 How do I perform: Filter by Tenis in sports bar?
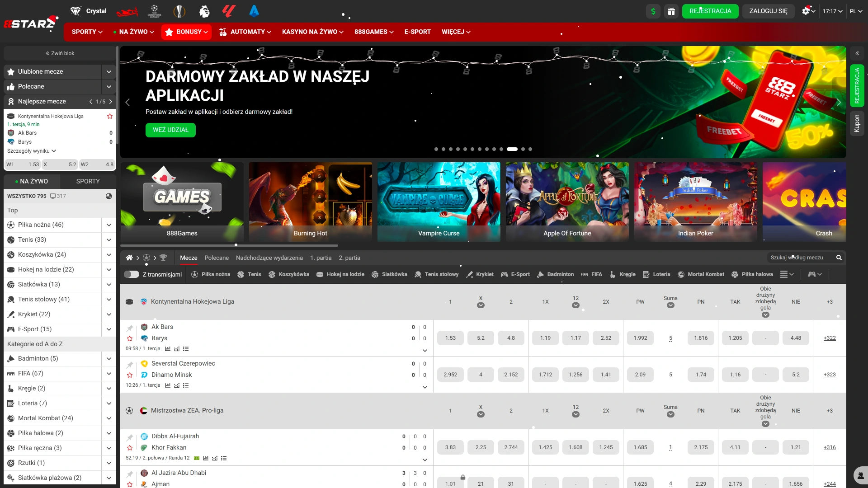[249, 274]
